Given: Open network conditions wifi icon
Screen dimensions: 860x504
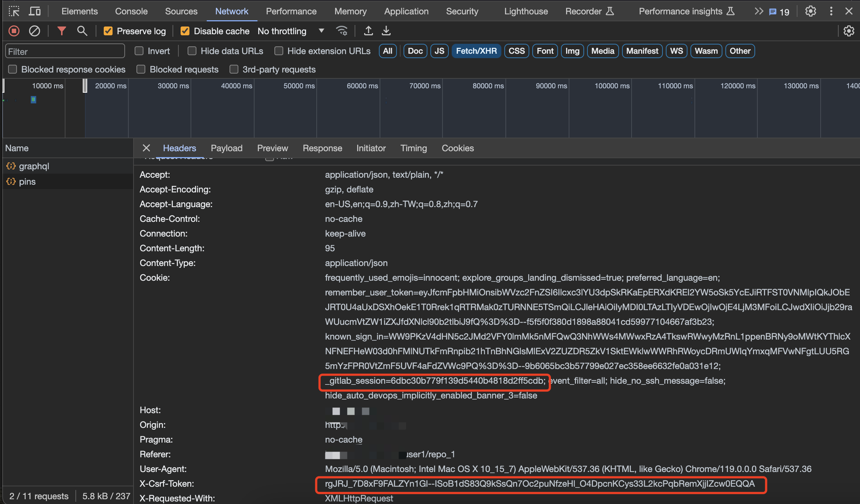Looking at the screenshot, I should tap(342, 31).
